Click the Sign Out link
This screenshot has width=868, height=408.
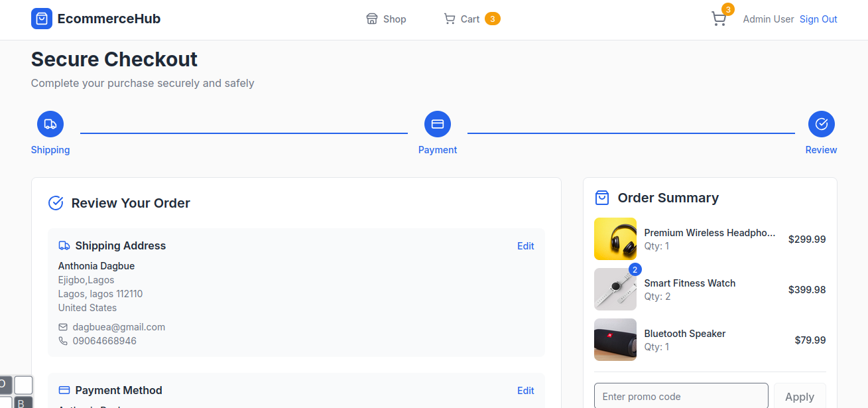[x=818, y=19]
